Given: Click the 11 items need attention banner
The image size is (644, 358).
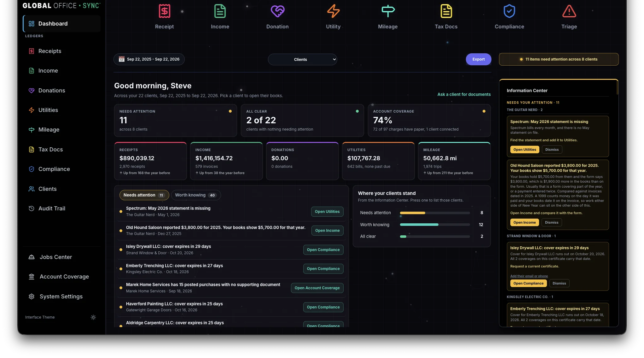Looking at the screenshot, I should pos(559,59).
